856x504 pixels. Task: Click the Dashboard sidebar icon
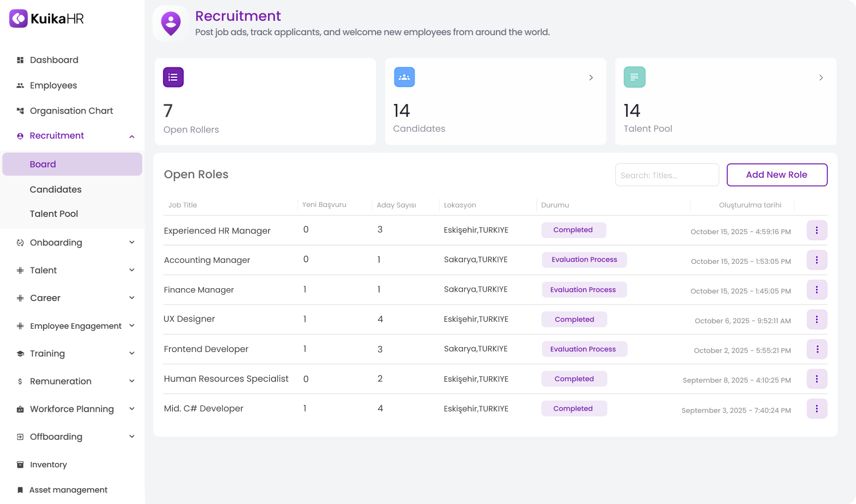tap(20, 60)
